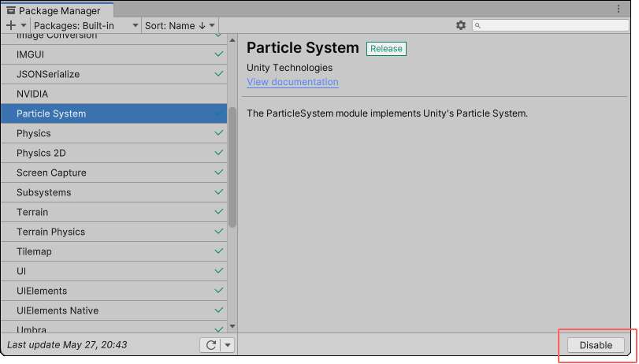Open the Packages: Built-in dropdown
The height and width of the screenshot is (364, 639).
pos(86,26)
